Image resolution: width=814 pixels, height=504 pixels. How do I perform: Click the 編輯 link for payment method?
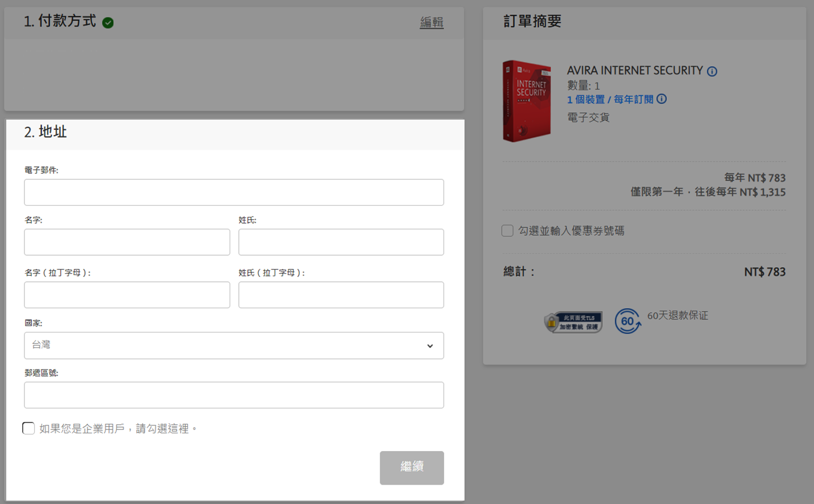click(432, 23)
